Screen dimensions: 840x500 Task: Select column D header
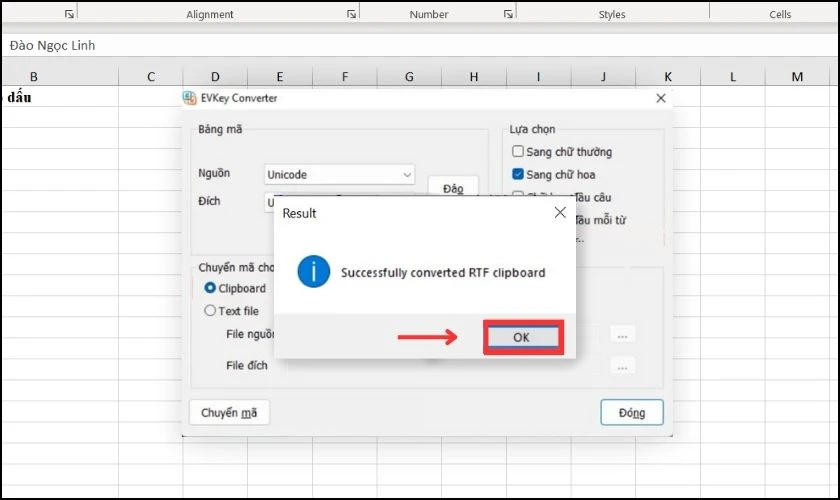click(x=215, y=77)
